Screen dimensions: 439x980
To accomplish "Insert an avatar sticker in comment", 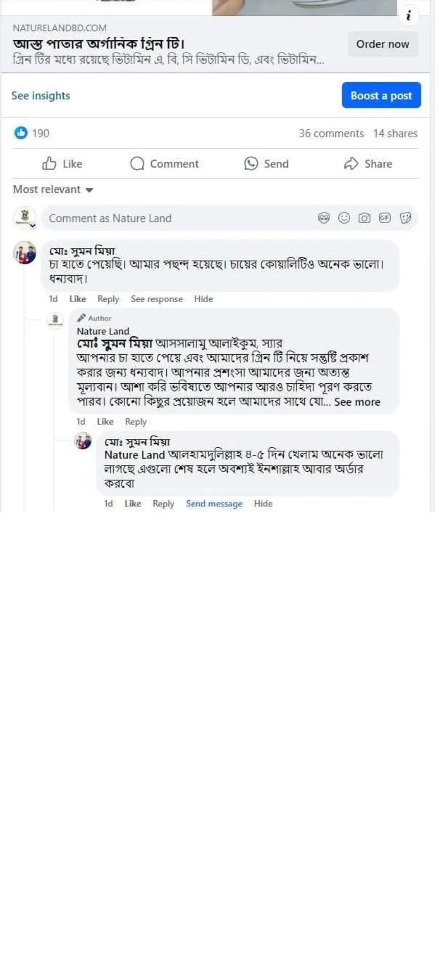I will [324, 218].
